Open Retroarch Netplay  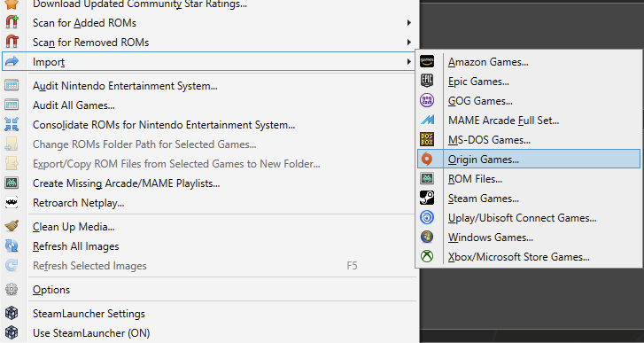pos(79,203)
